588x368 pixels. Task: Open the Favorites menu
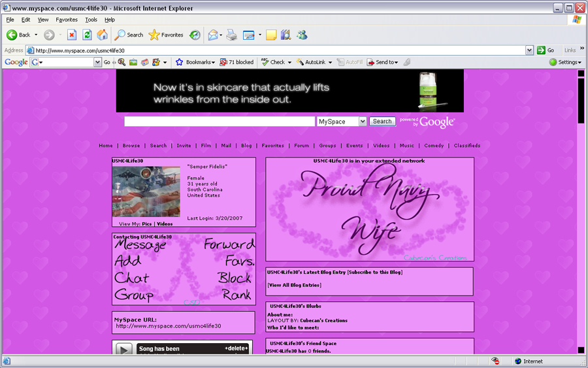pyautogui.click(x=67, y=20)
